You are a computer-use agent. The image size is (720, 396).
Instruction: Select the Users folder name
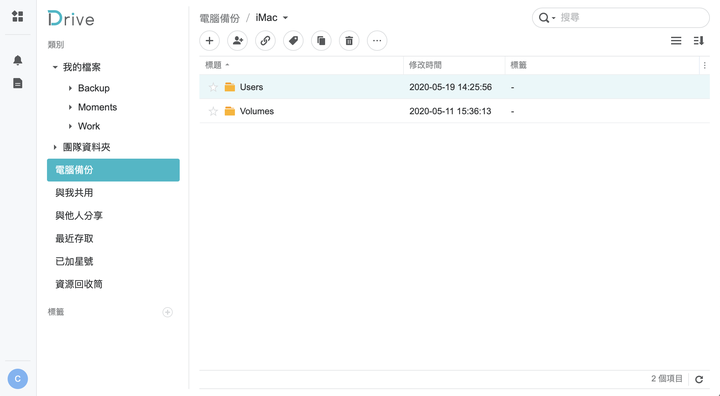pos(251,87)
